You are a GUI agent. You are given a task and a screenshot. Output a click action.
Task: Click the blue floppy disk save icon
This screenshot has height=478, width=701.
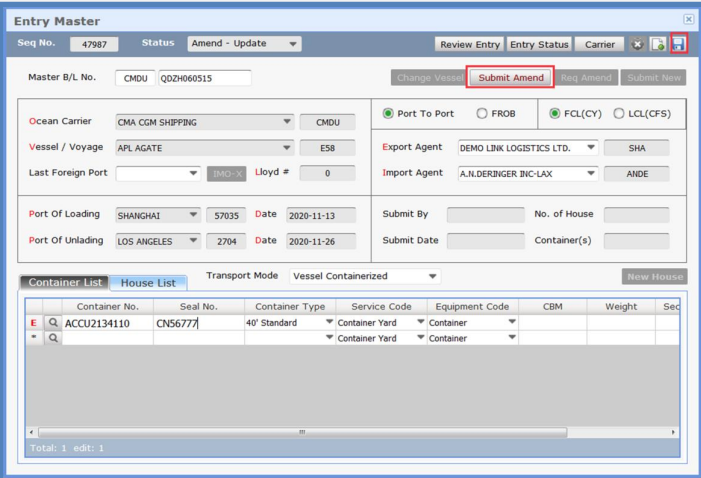coord(678,45)
